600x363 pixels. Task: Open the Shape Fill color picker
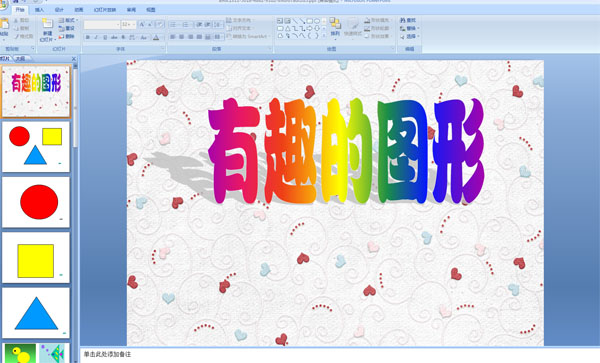pos(377,20)
